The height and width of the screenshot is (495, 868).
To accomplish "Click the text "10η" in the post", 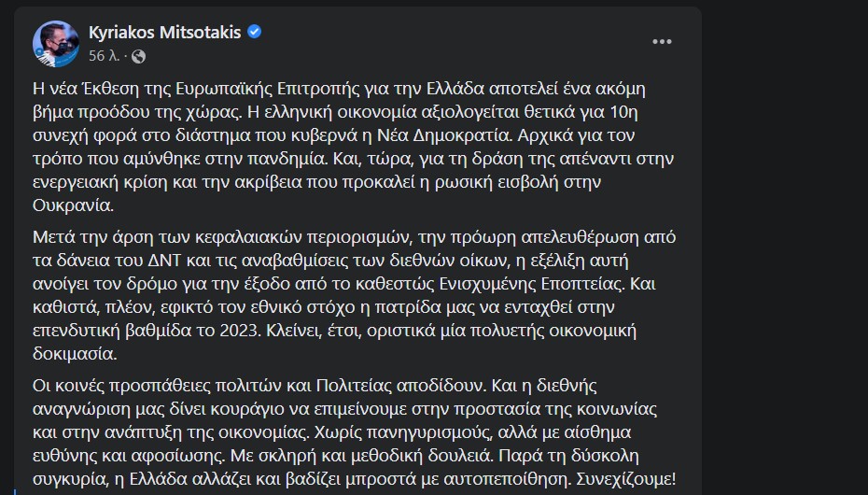I will 623,112.
